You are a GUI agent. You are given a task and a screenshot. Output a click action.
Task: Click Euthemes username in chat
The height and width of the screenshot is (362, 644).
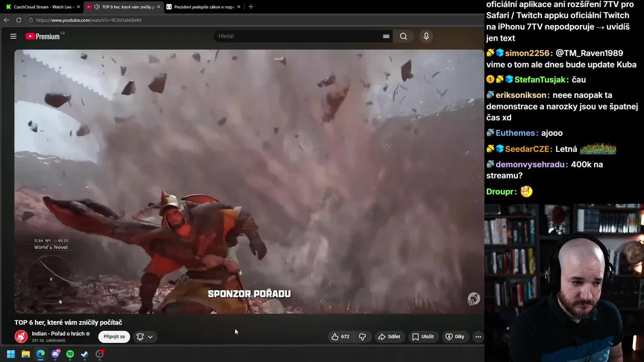(x=517, y=133)
